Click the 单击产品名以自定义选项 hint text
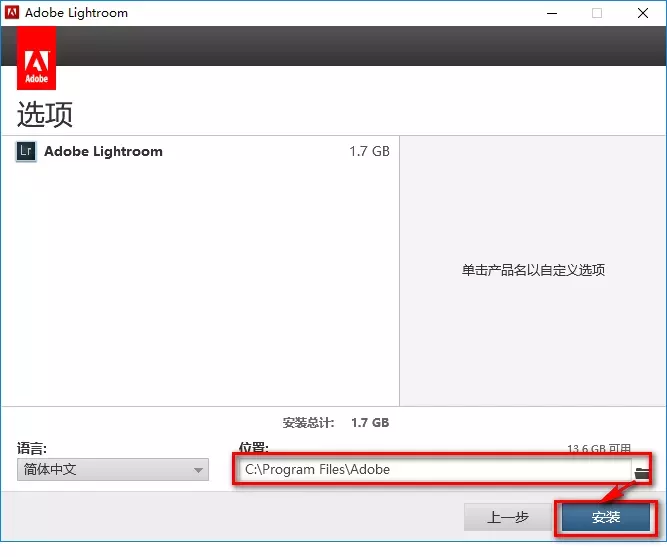The width and height of the screenshot is (667, 557). coord(533,270)
